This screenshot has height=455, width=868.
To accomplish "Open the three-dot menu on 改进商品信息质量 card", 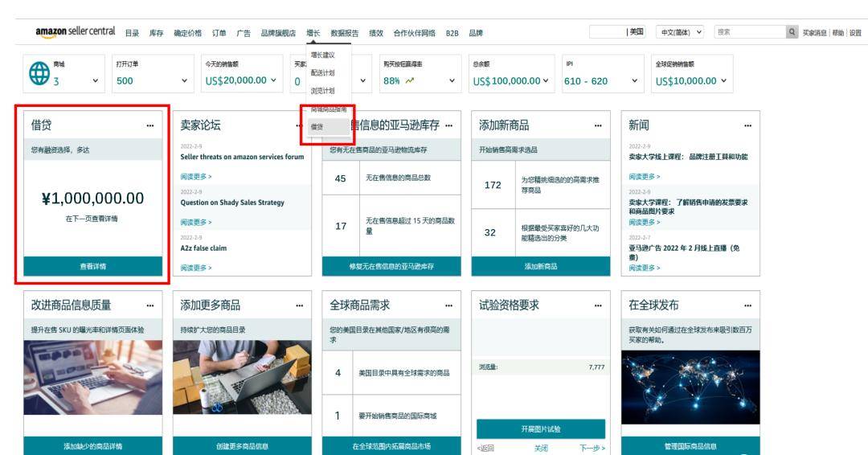I will point(150,305).
